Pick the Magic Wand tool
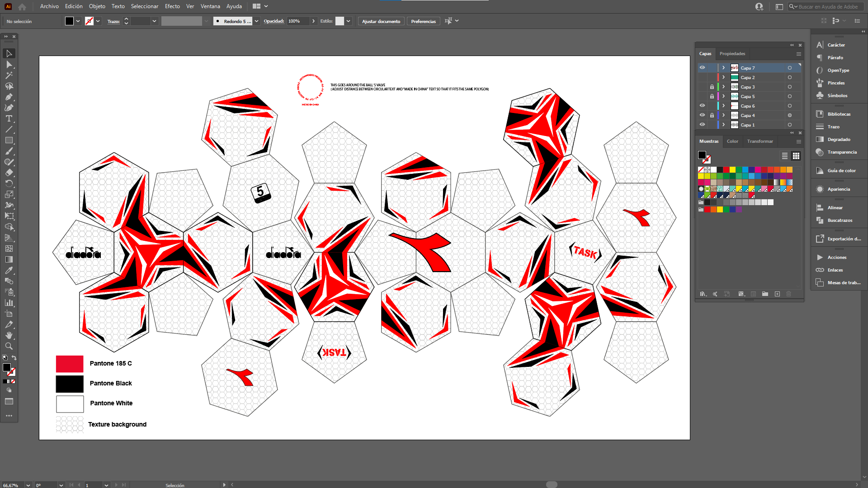This screenshot has width=868, height=488. [x=9, y=75]
